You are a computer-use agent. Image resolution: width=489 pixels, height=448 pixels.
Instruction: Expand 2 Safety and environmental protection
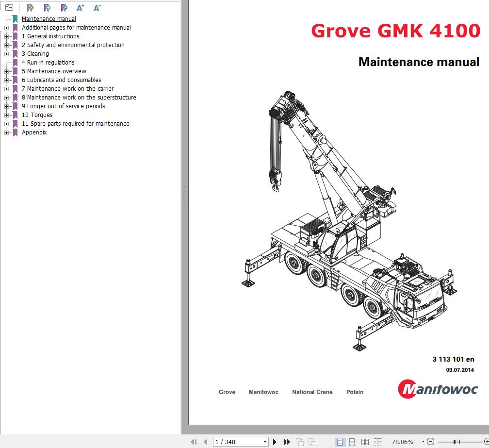click(x=6, y=45)
